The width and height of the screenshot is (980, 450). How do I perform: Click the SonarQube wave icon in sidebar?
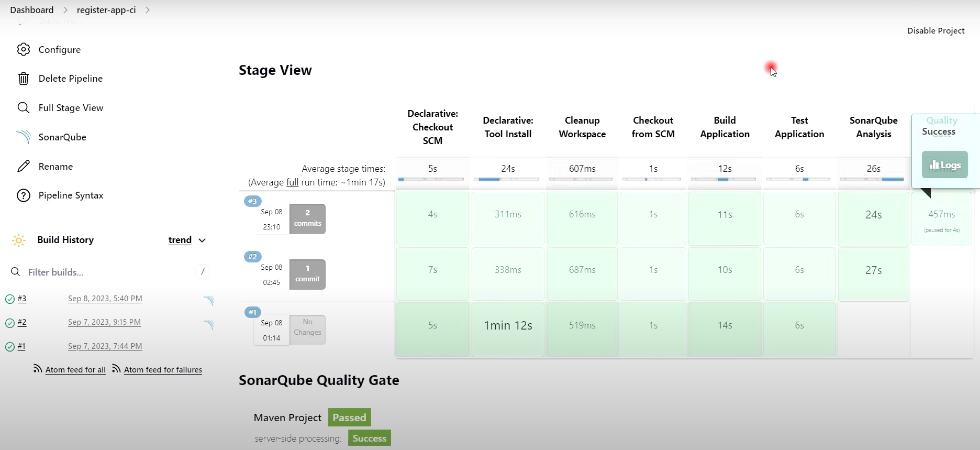[24, 137]
